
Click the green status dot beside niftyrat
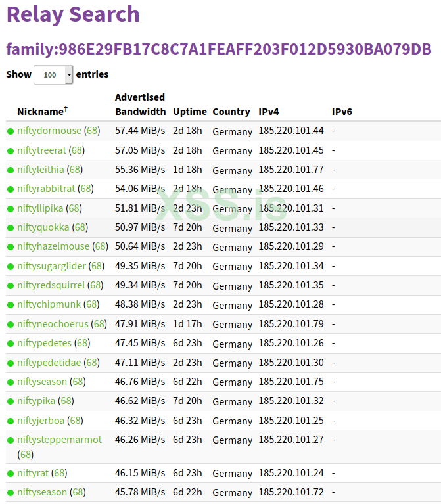tap(11, 474)
